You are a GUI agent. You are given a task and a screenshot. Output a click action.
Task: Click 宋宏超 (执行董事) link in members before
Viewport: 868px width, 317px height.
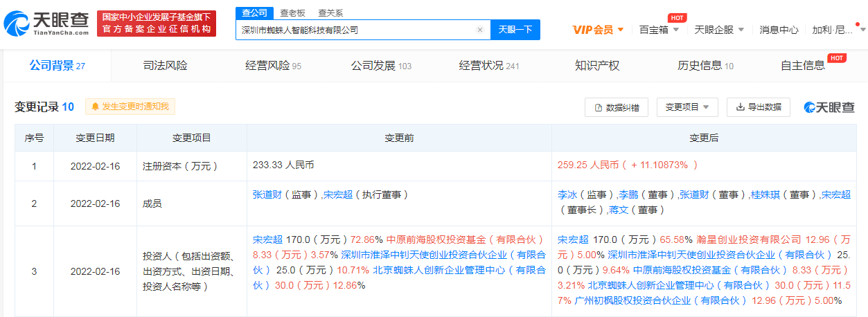(x=339, y=196)
